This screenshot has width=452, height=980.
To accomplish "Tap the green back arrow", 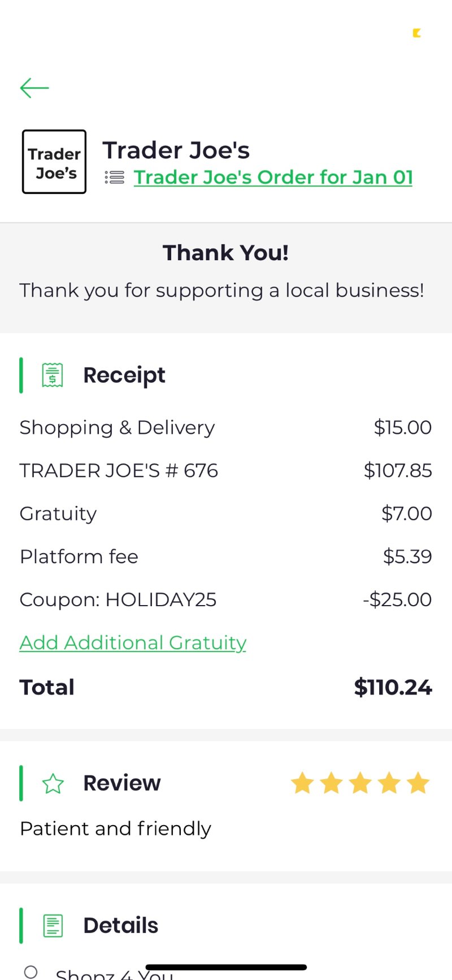I will (x=34, y=88).
